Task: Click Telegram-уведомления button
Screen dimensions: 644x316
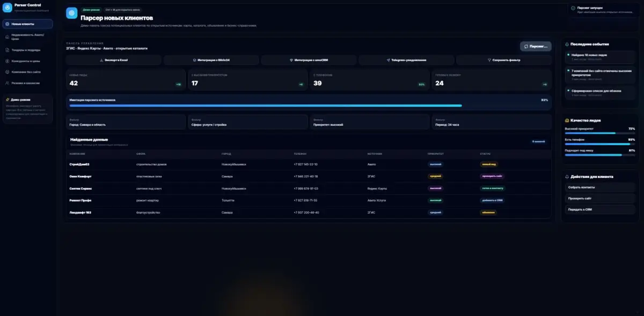Action: pos(406,60)
